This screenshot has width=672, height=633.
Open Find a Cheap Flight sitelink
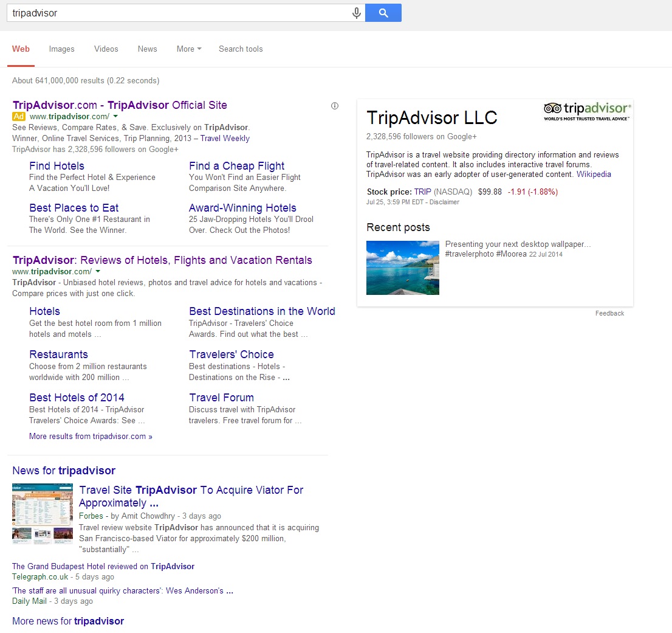pos(236,166)
